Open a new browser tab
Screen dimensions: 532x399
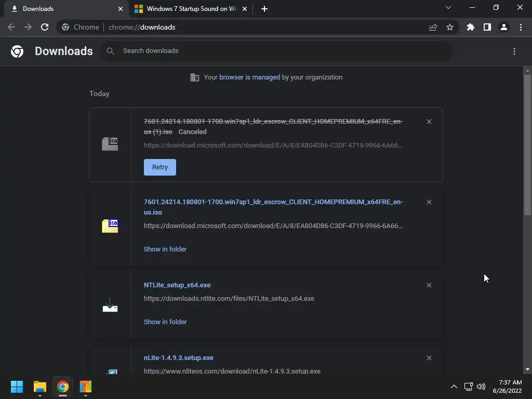(x=264, y=9)
